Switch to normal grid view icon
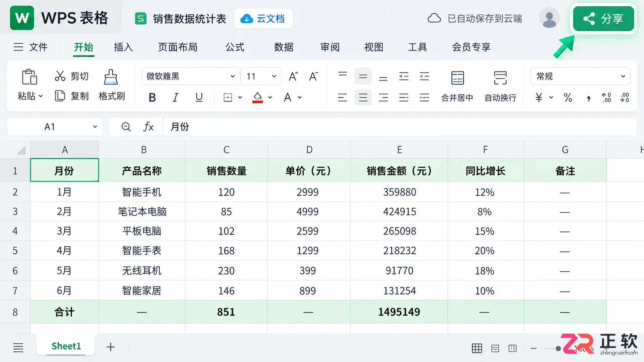644x362 pixels. pyautogui.click(x=477, y=349)
